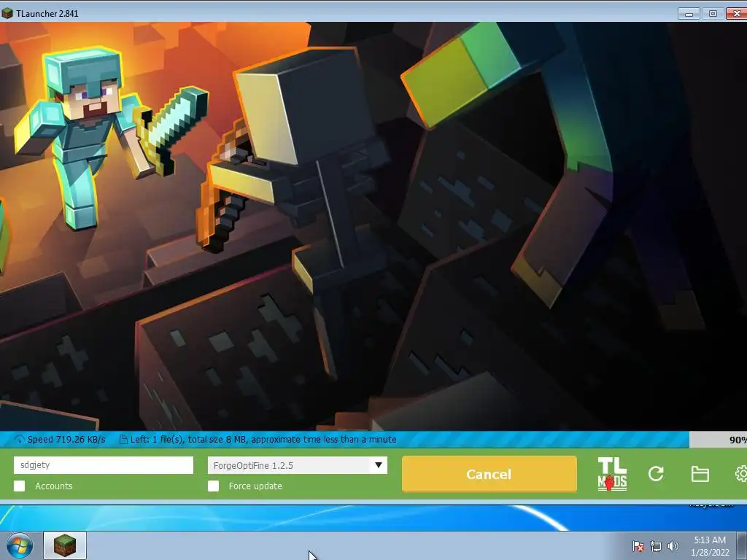Screen dimensions: 747x560
Task: Minimize the TLauncher window
Action: click(689, 14)
